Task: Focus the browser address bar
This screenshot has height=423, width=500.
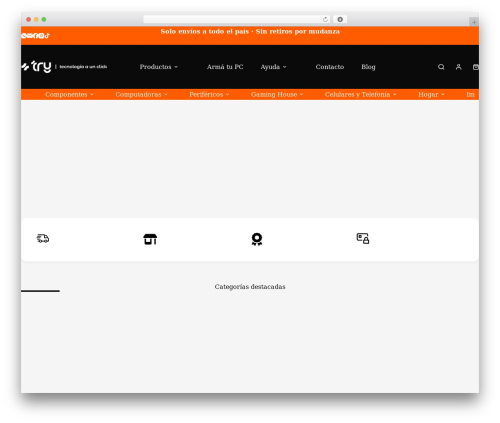Action: coord(237,19)
